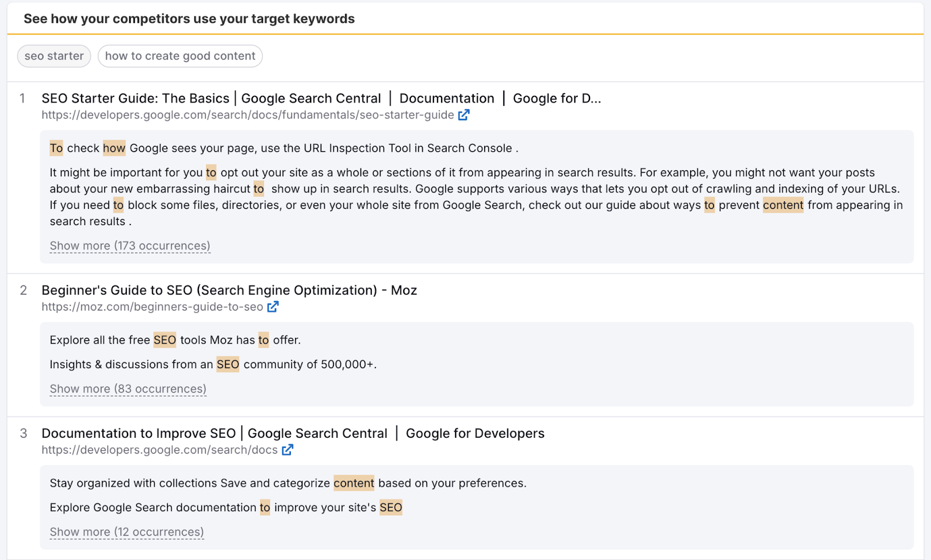The width and height of the screenshot is (931, 560).
Task: Open "Documentation to Improve SEO" result title
Action: pos(233,433)
